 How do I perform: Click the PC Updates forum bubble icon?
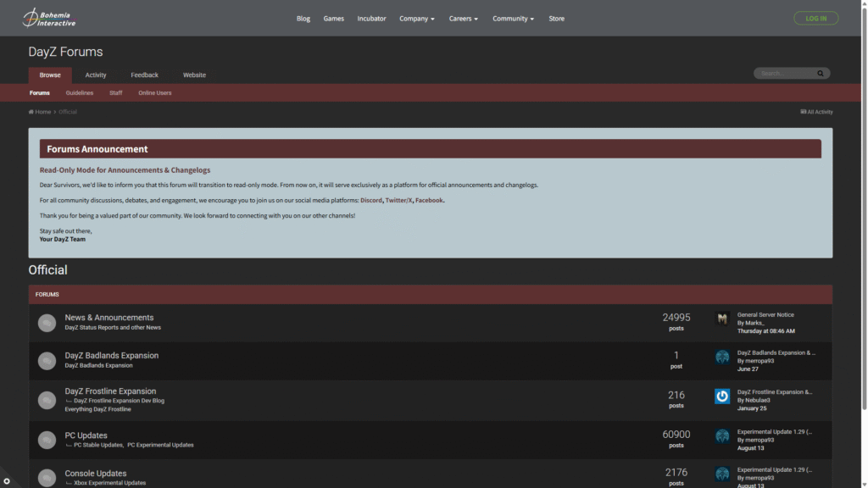47,440
